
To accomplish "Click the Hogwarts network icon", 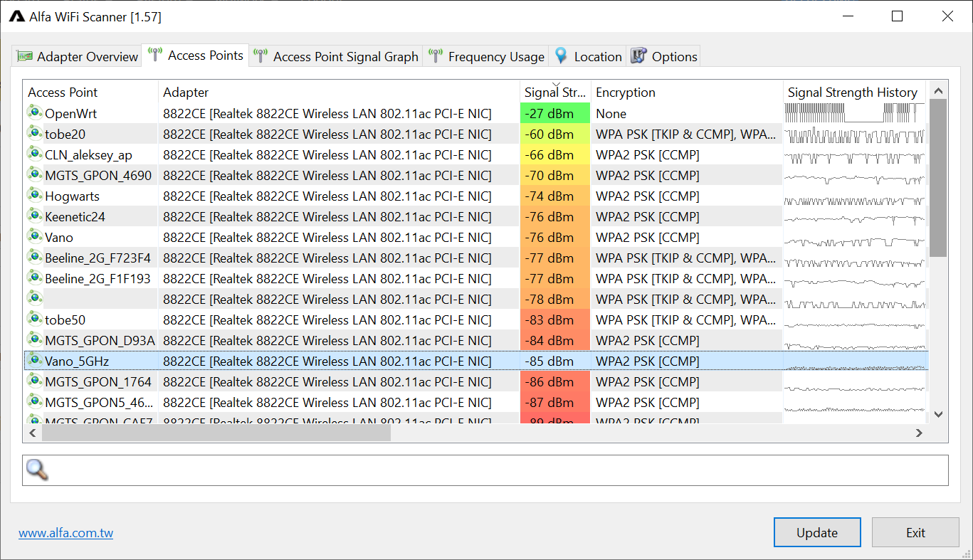I will point(35,195).
